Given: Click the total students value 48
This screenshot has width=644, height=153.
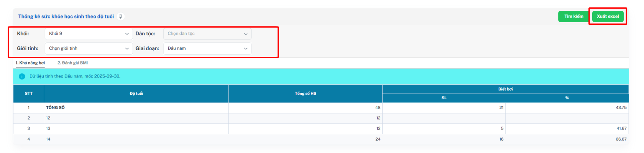Looking at the screenshot, I should point(378,108).
